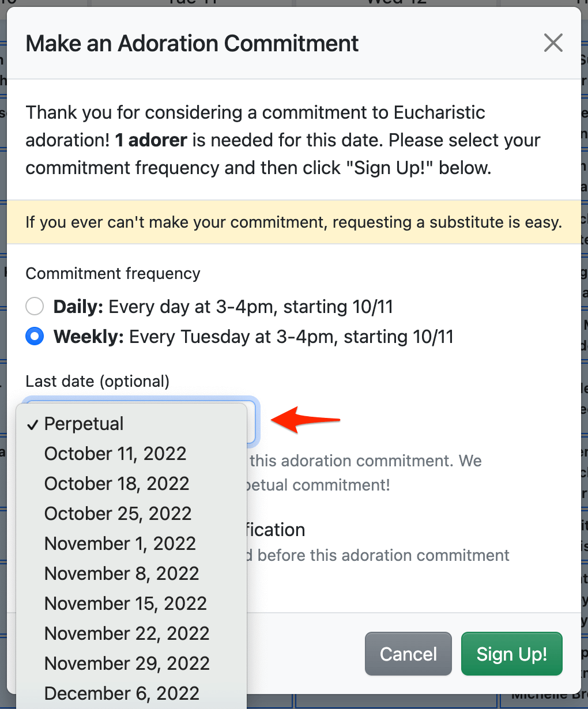Select December 6, 2022 in the list
Screen dimensions: 588x709
[122, 693]
